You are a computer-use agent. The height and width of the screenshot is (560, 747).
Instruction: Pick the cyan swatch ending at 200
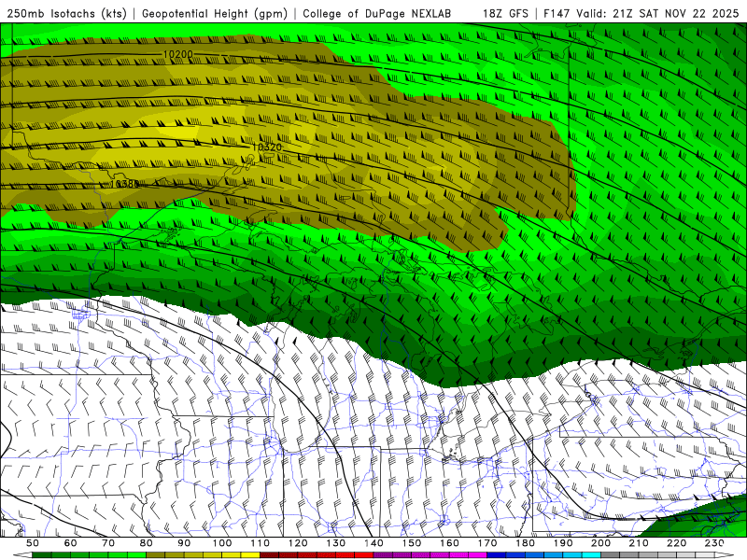591,555
